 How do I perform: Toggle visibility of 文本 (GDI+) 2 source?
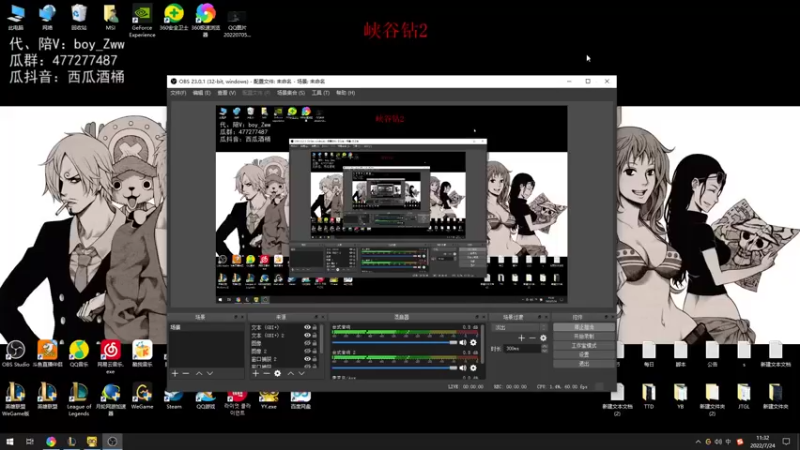tap(307, 335)
